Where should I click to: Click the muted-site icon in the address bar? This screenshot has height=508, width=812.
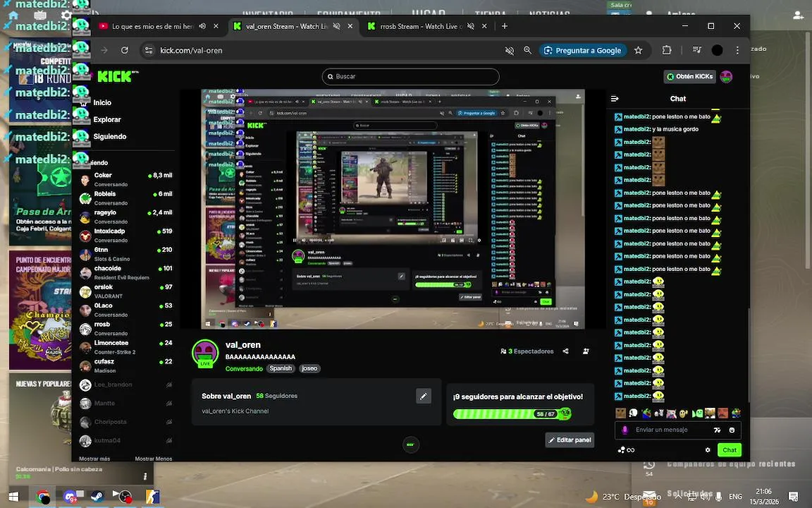(510, 50)
